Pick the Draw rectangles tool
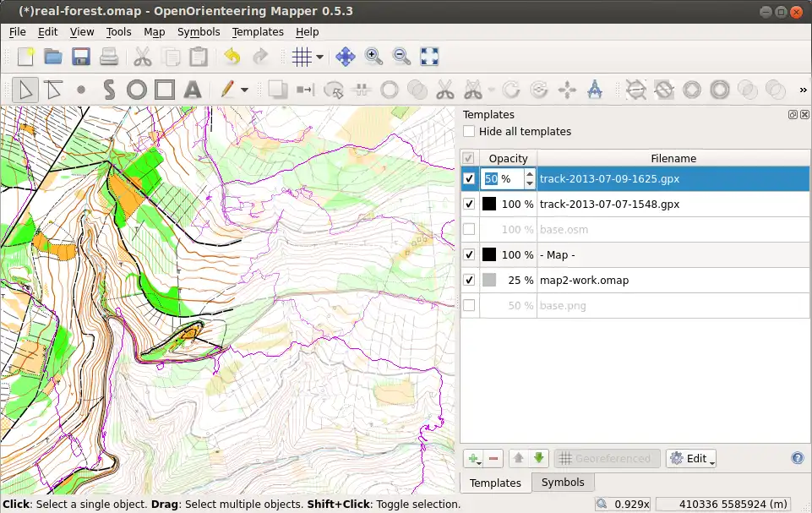This screenshot has width=812, height=513. [x=164, y=90]
